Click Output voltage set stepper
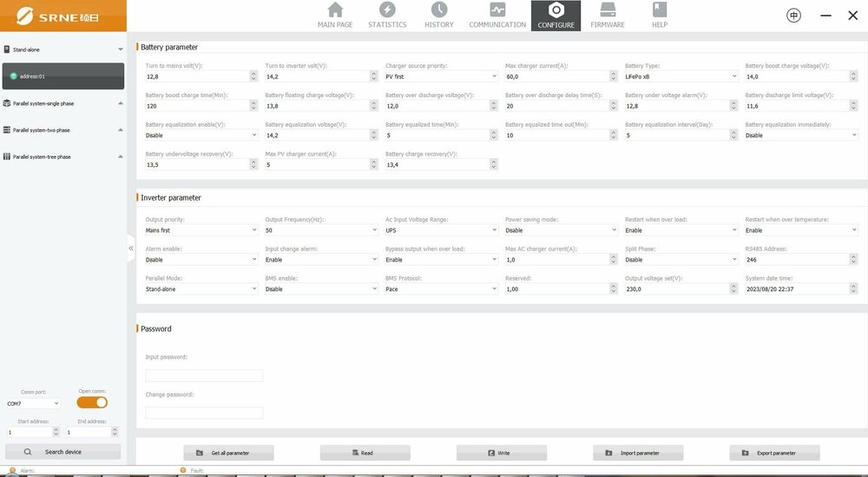Image resolution: width=868 pixels, height=477 pixels. pyautogui.click(x=733, y=288)
